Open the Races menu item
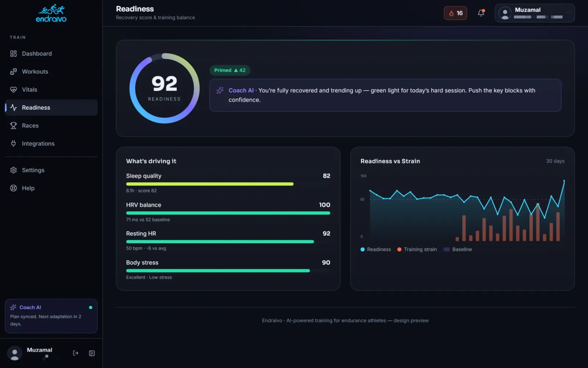Screen dimensions: 588x368 (51, 126)
